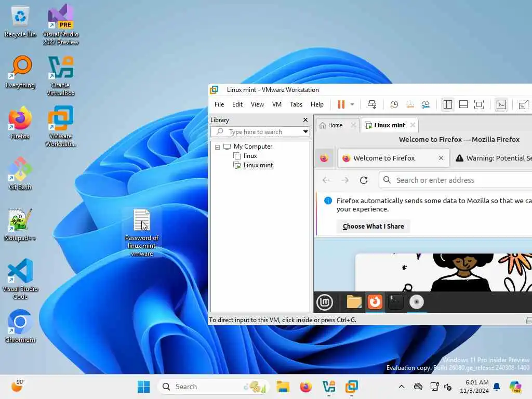
Task: Click the Choose What I Share button
Action: pyautogui.click(x=373, y=227)
